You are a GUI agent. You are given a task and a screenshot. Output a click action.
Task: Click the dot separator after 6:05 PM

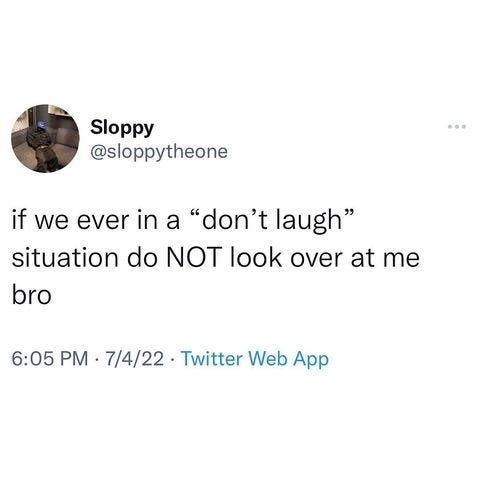(x=97, y=360)
